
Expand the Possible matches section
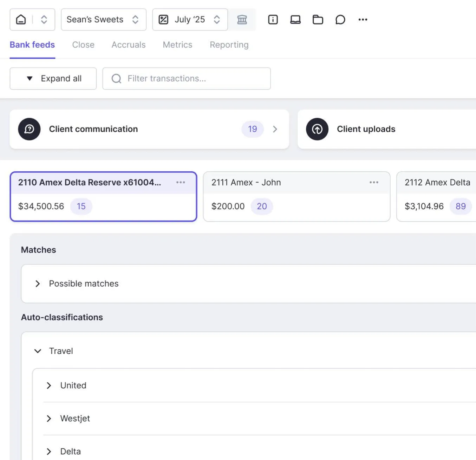(38, 283)
